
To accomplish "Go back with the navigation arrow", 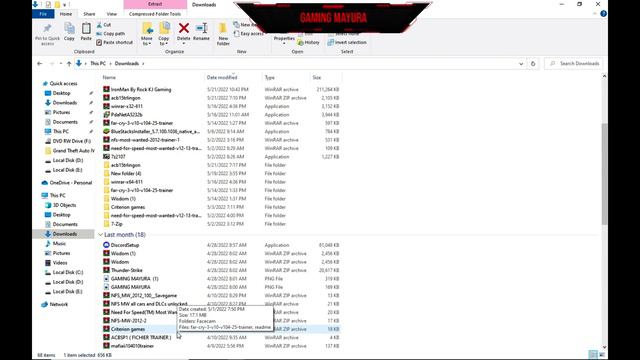I will (40, 64).
